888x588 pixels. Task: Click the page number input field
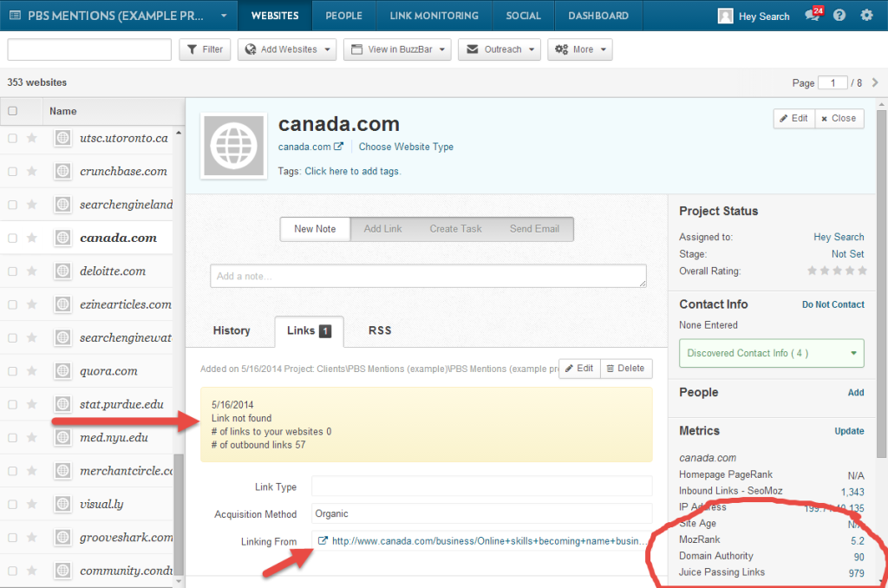point(832,82)
